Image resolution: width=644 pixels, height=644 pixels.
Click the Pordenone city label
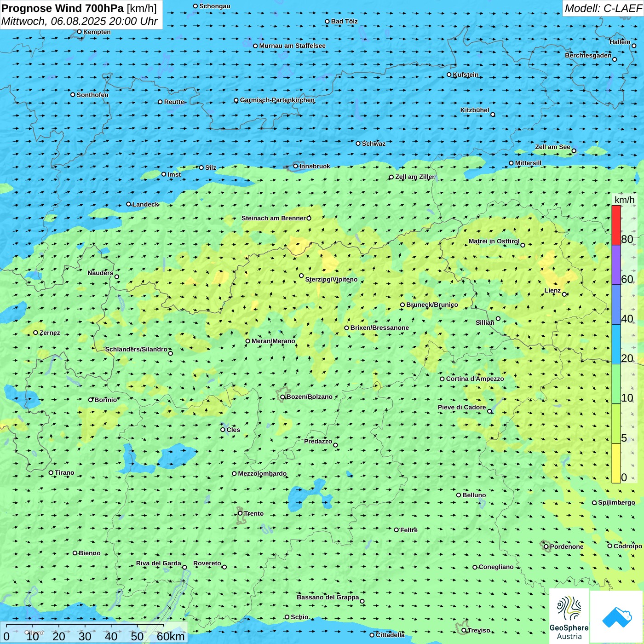coord(567,546)
